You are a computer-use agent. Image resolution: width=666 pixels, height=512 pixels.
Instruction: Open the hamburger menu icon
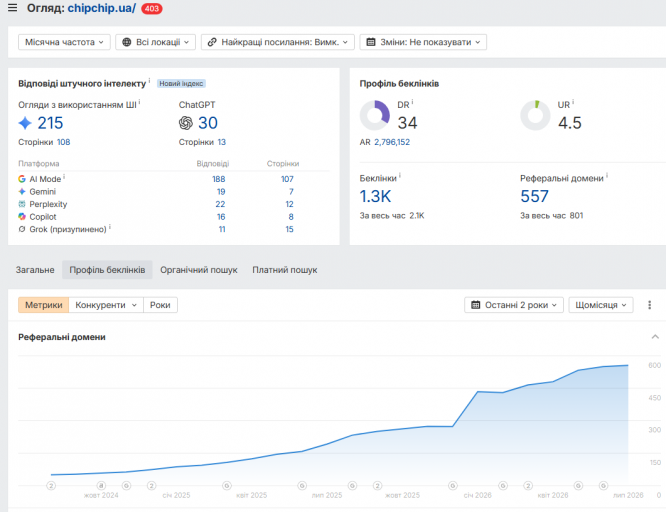12,8
